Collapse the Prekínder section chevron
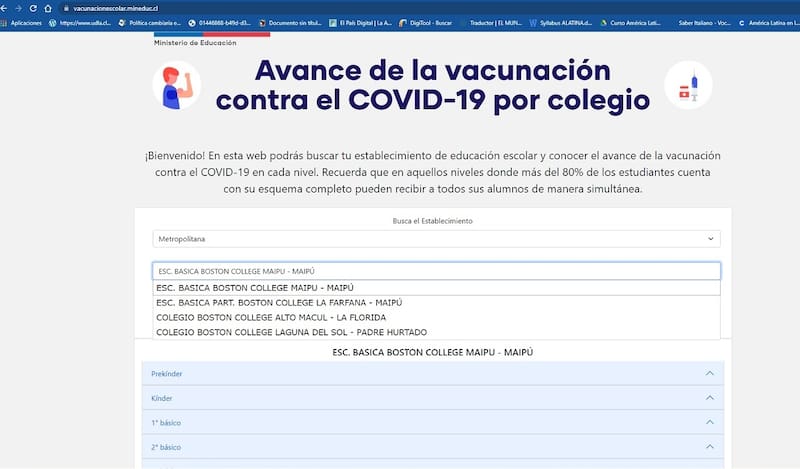The image size is (800, 469). (710, 374)
